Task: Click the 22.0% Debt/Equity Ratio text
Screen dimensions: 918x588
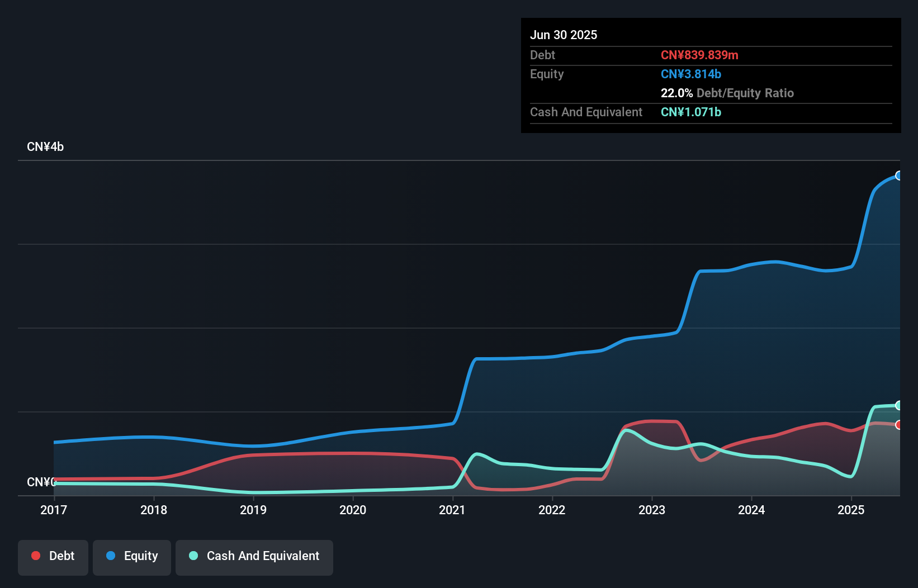Action: pyautogui.click(x=727, y=93)
